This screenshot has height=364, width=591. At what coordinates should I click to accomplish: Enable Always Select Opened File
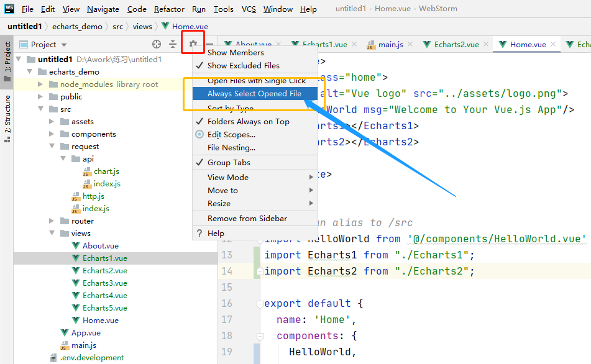(x=254, y=93)
